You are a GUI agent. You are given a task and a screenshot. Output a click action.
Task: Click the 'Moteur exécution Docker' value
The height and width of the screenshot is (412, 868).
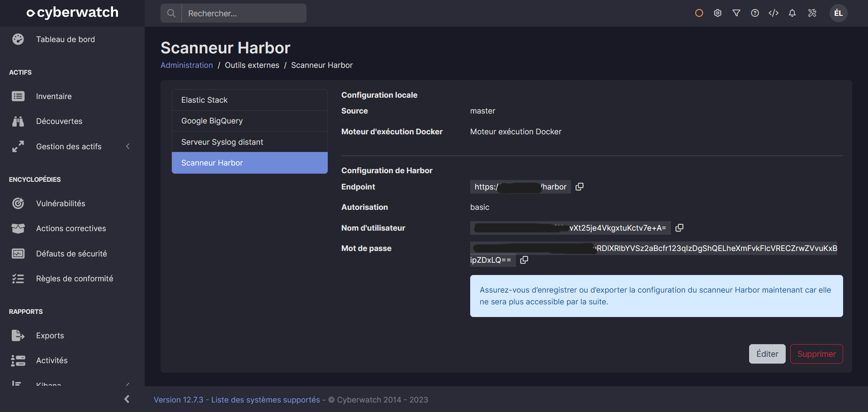516,132
